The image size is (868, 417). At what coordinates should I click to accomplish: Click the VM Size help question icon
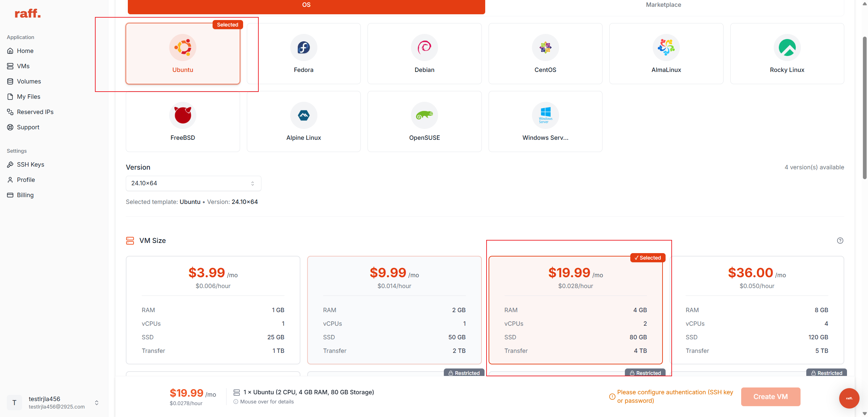(840, 241)
